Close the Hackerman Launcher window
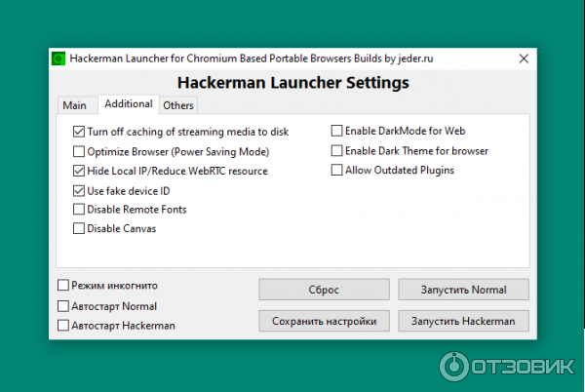Screen dimensions: 585x392 click(524, 59)
